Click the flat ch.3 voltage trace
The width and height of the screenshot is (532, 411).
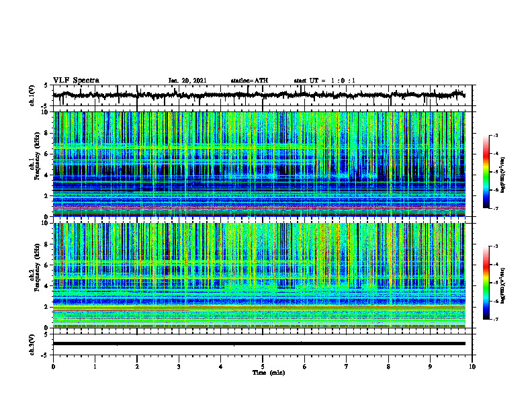259,344
